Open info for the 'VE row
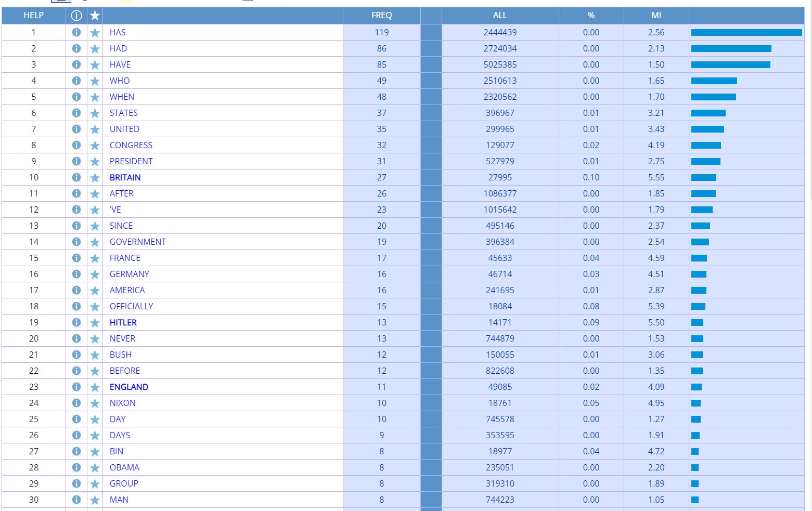The image size is (812, 511). coord(76,209)
